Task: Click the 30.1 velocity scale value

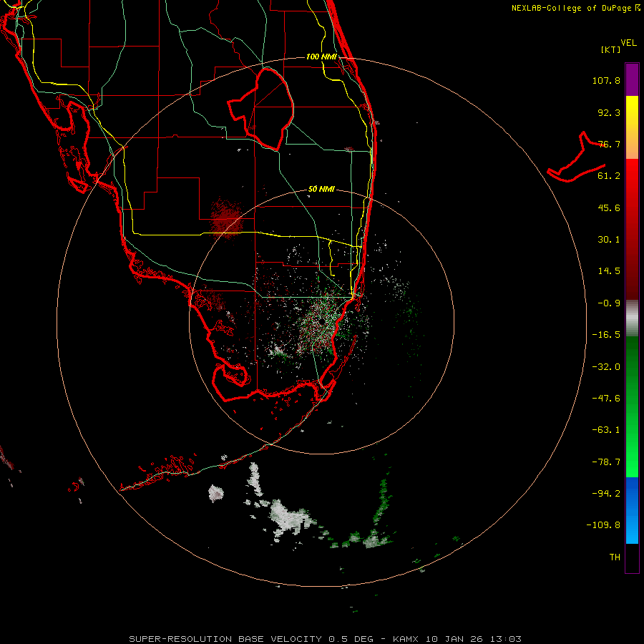Action: [609, 240]
